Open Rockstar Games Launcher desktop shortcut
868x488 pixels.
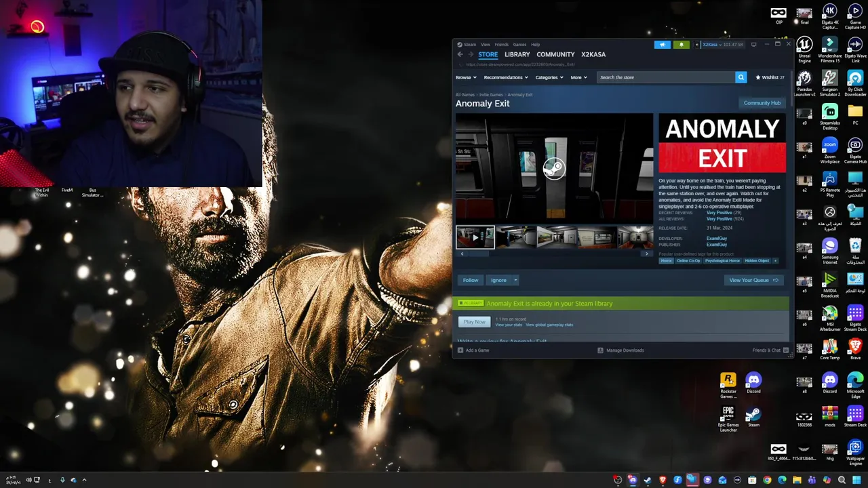tap(728, 385)
